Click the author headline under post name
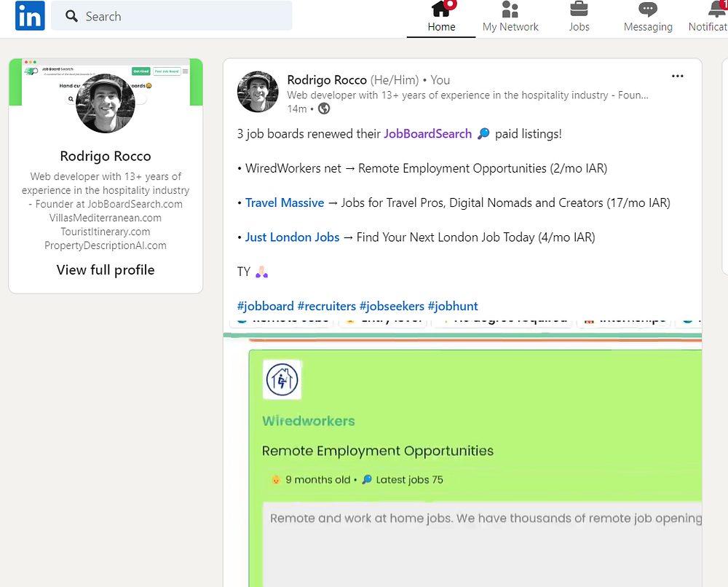 467,95
